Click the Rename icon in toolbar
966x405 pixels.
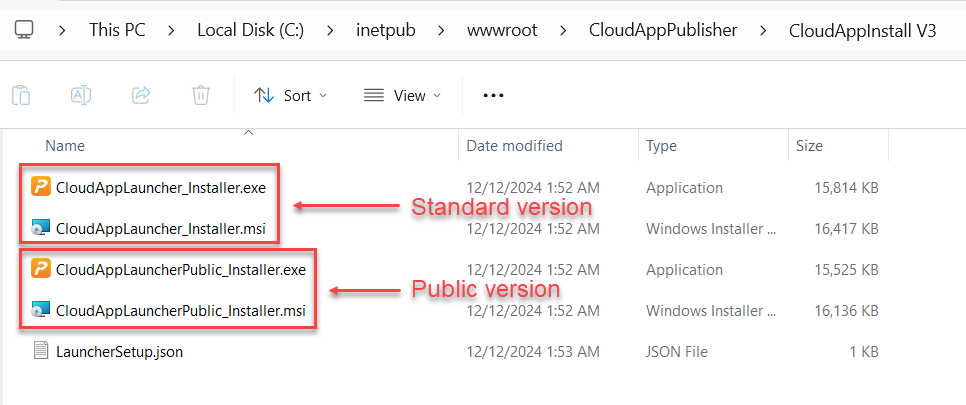pos(81,96)
